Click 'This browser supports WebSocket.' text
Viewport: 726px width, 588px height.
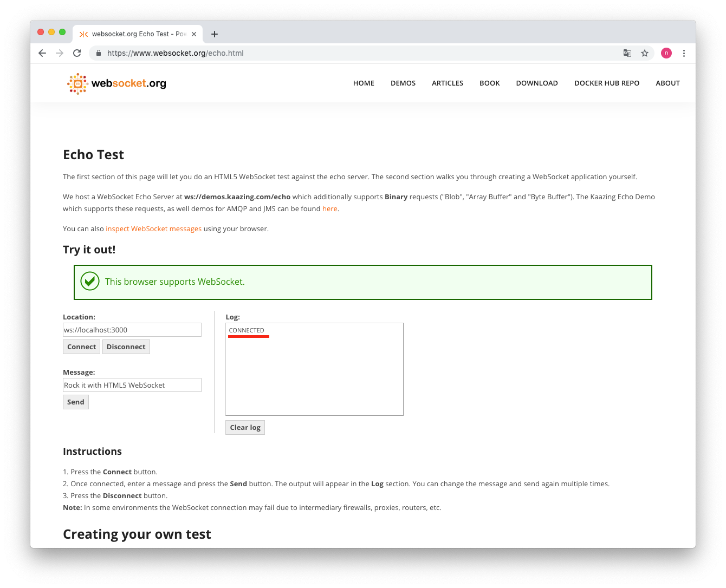tap(175, 282)
